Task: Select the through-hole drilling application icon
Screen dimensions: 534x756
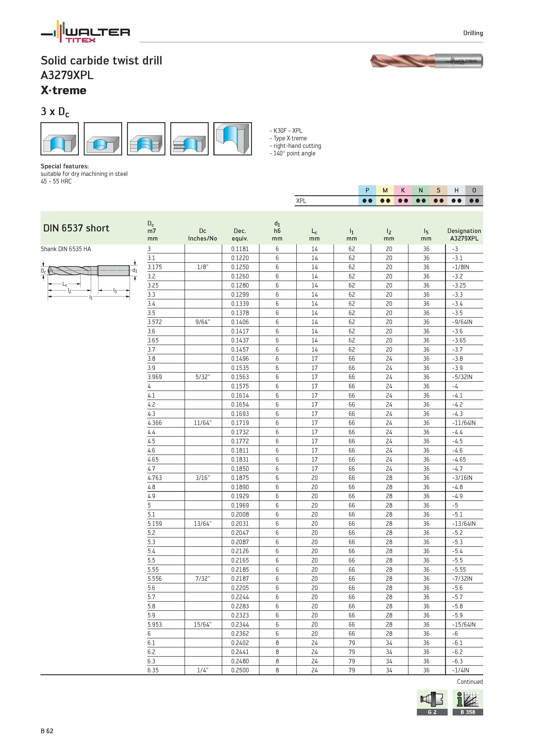Action: click(60, 139)
